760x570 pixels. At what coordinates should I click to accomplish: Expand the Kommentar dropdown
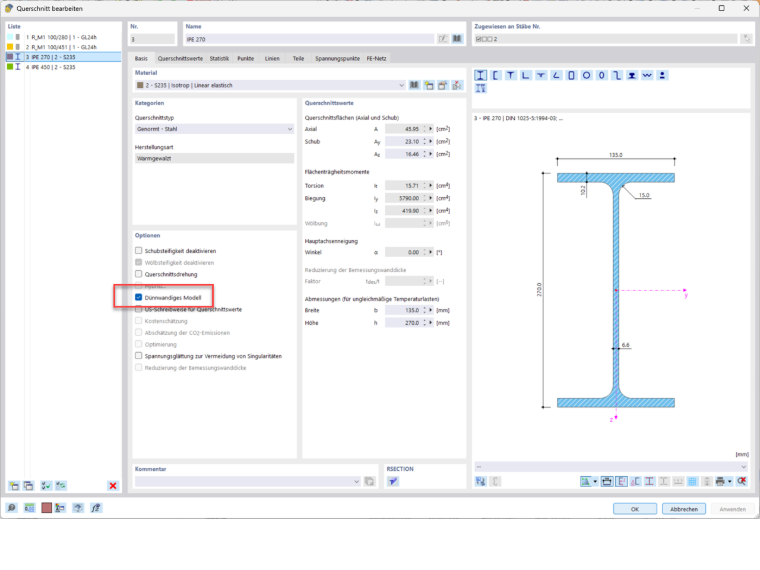coord(356,481)
